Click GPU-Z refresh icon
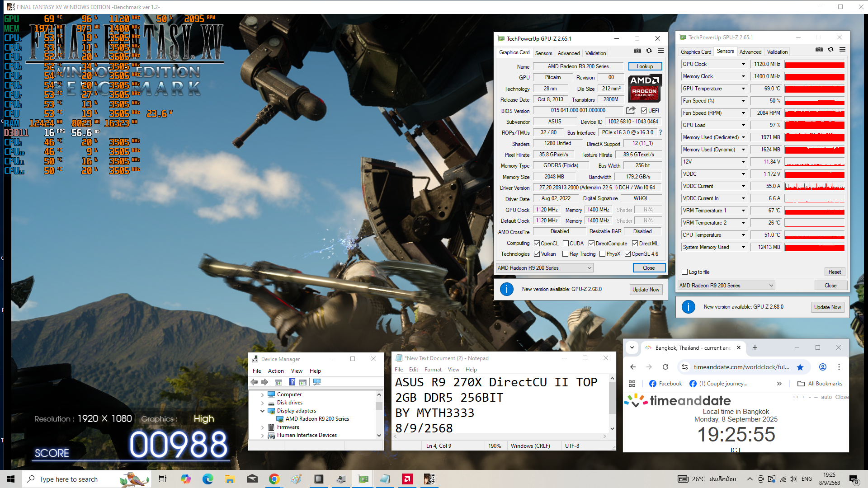The width and height of the screenshot is (868, 488). 649,51
